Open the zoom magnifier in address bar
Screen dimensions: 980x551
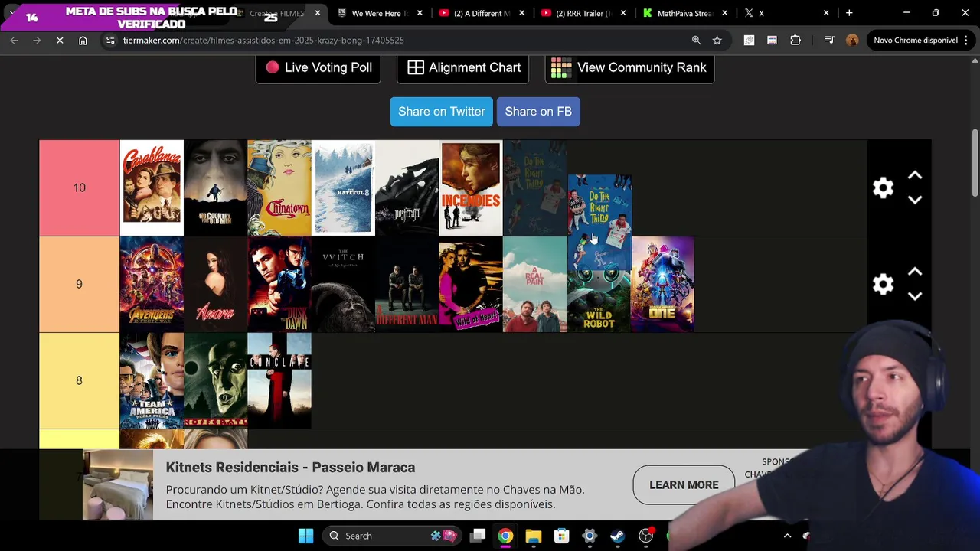click(696, 40)
